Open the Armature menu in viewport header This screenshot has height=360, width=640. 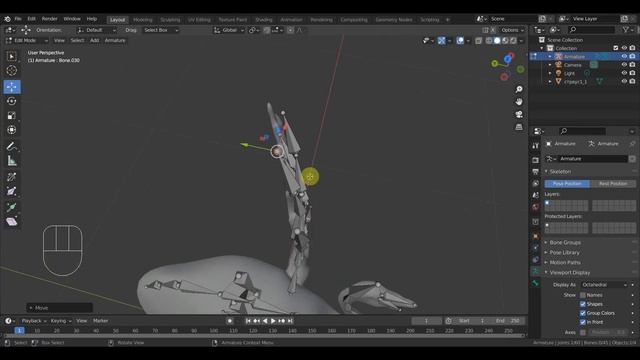115,40
